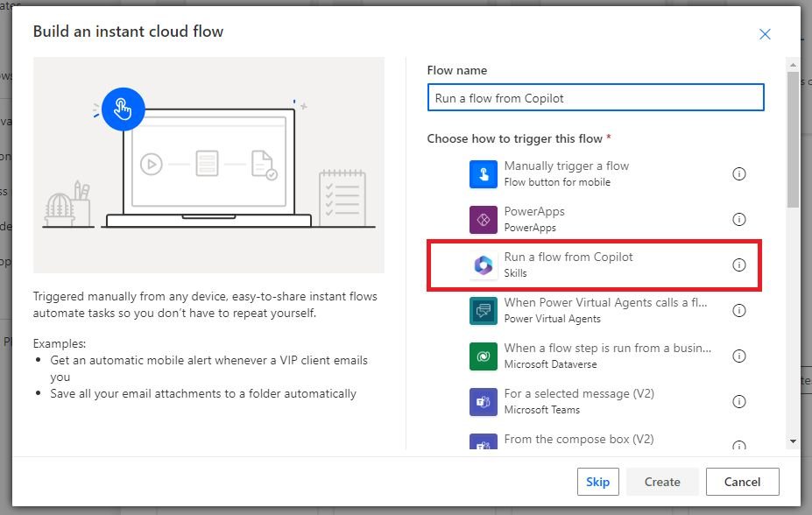Show info for Run a flow from Copilot
The height and width of the screenshot is (515, 812).
739,265
